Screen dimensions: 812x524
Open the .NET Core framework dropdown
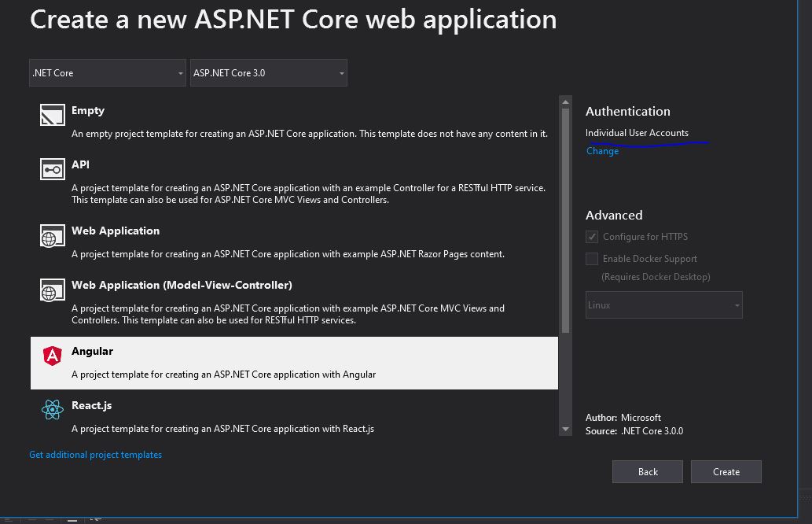[107, 73]
